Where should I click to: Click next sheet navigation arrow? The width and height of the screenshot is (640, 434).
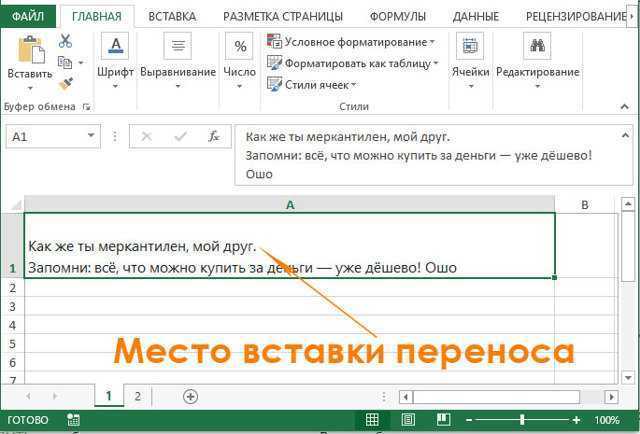coord(55,396)
